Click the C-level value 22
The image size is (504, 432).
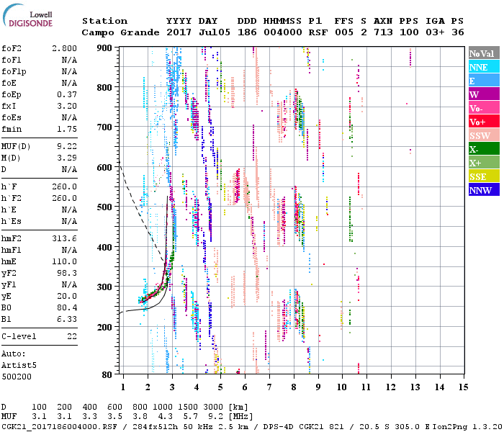pos(72,336)
